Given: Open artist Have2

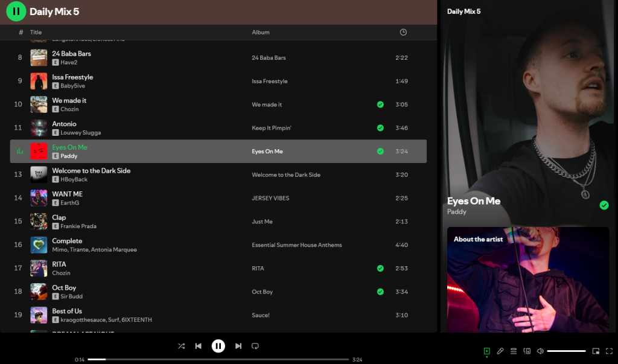Looking at the screenshot, I should (69, 62).
